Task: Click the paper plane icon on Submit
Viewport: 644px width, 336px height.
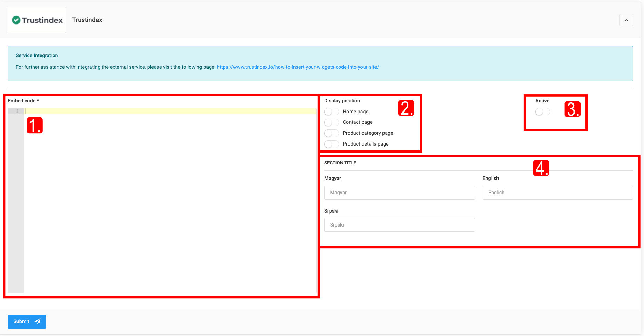Action: pyautogui.click(x=38, y=321)
